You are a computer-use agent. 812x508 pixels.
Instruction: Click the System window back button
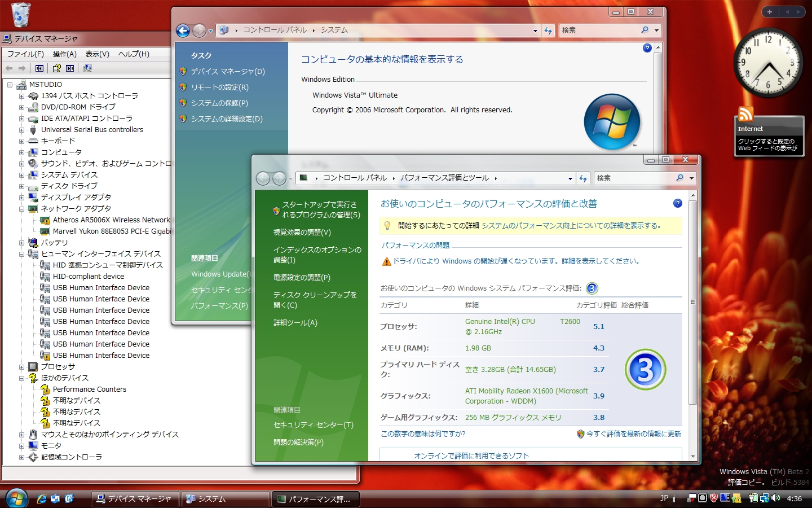pyautogui.click(x=183, y=30)
